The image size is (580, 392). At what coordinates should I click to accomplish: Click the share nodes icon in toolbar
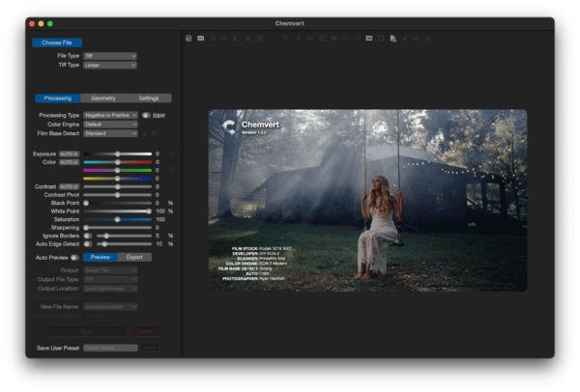point(417,39)
